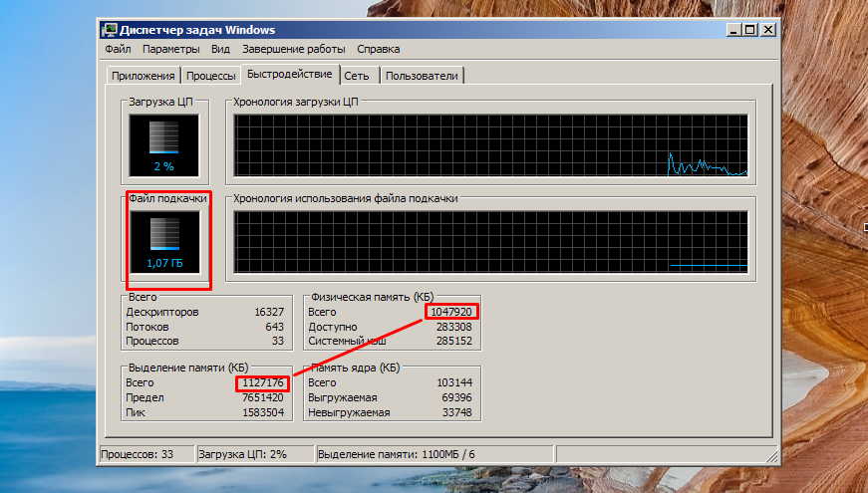The height and width of the screenshot is (493, 868).
Task: Select the Быстродействие tab
Action: coord(290,74)
